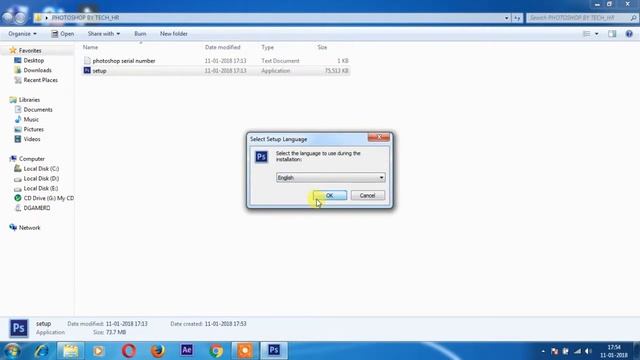640x360 pixels.
Task: Open Music library
Action: (31, 119)
